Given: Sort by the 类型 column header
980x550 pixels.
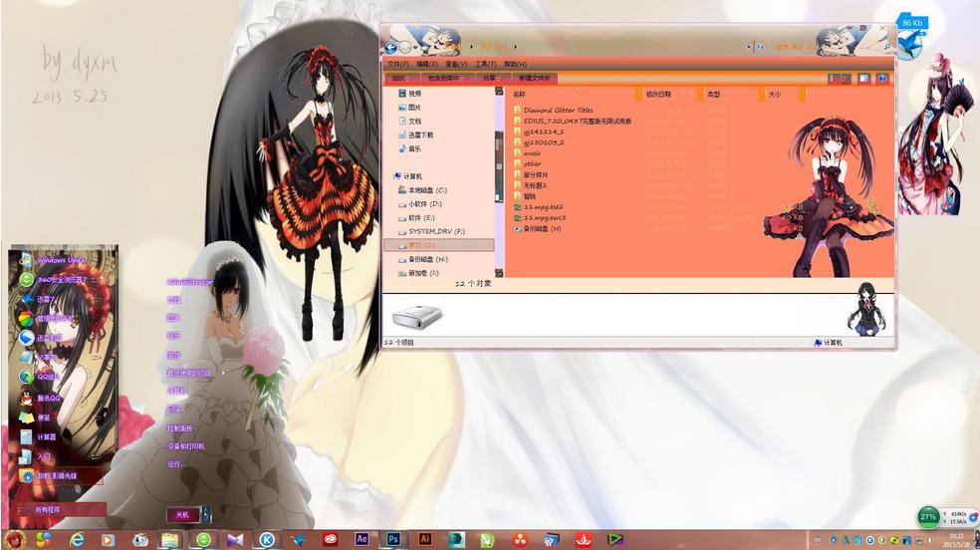Looking at the screenshot, I should 713,94.
